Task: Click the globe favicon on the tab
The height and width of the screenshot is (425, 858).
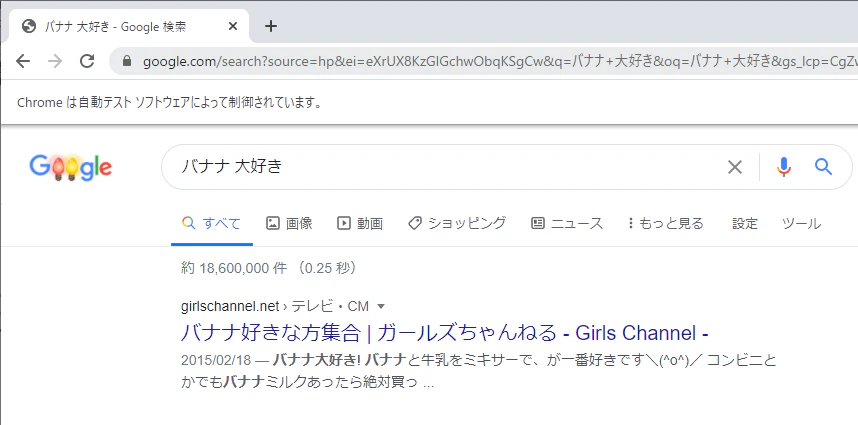Action: tap(29, 26)
